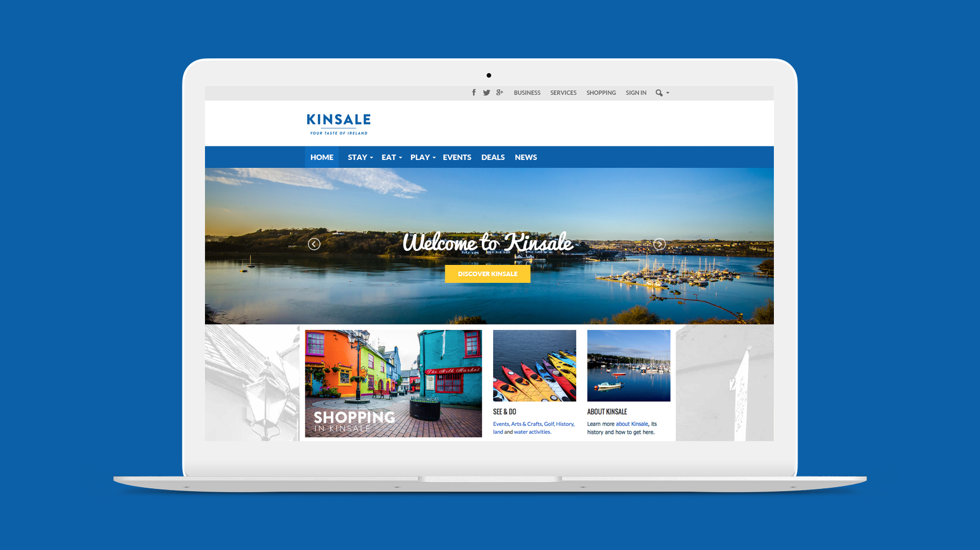Open the Facebook social icon

(x=474, y=93)
